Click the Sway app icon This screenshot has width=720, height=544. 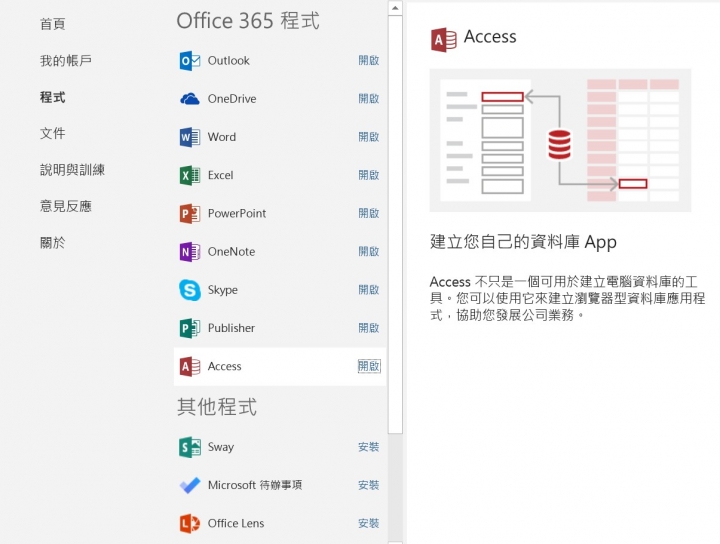(x=190, y=447)
